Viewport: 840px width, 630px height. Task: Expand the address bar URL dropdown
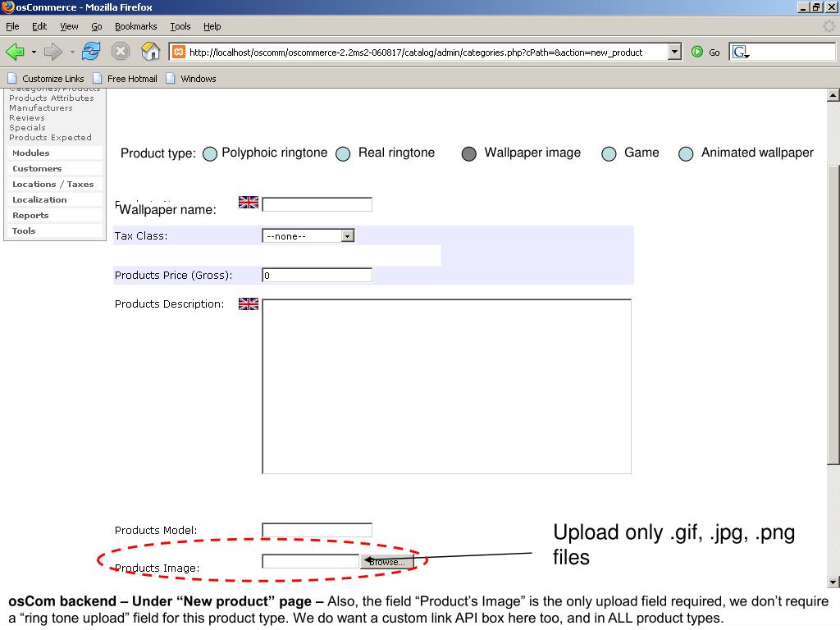point(674,52)
